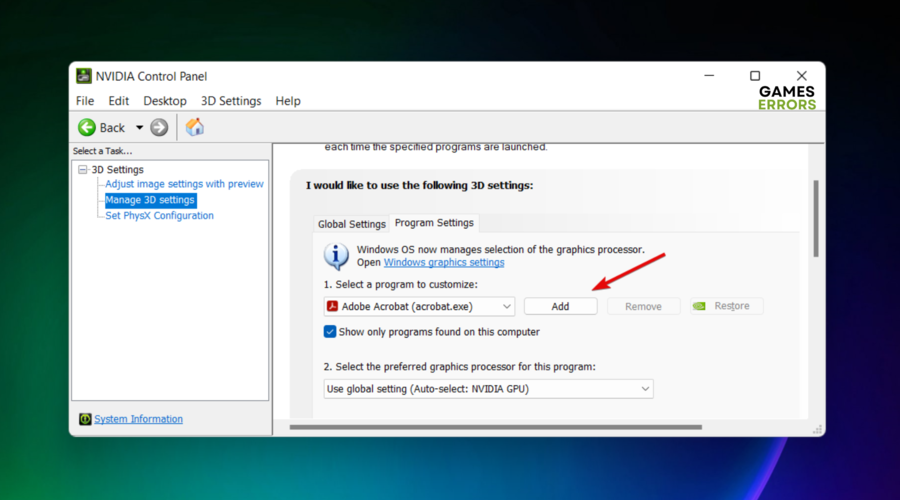Uncheck Show only programs found on this computer
The image size is (900, 500).
[330, 332]
